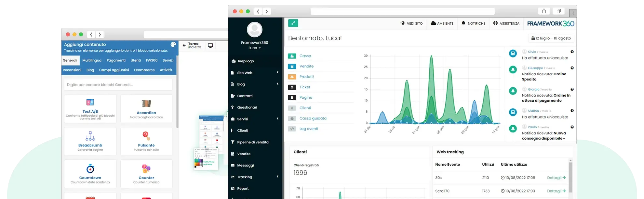Open the color palette theme icon
This screenshot has width=644, height=199.
173,44
